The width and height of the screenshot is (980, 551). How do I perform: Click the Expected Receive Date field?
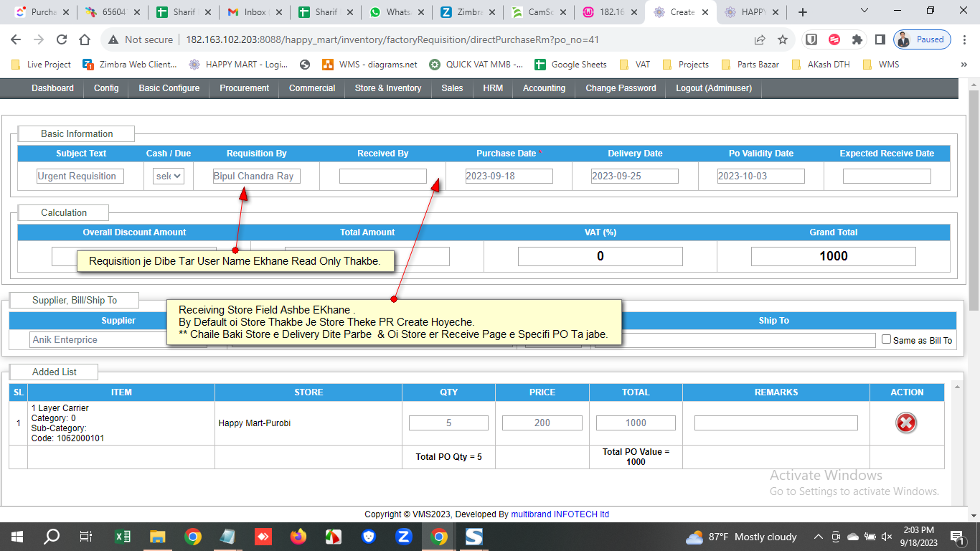tap(887, 176)
